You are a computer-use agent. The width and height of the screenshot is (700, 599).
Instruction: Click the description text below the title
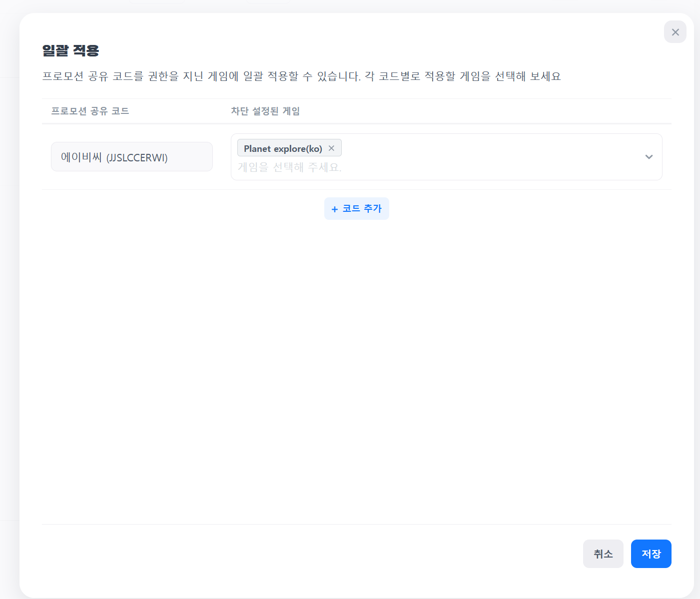pos(301,76)
